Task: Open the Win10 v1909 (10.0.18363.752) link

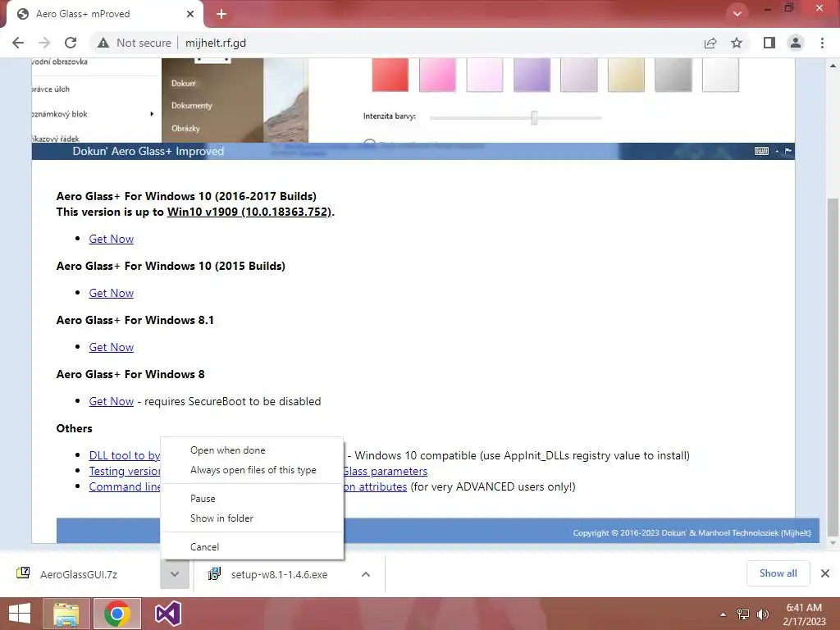Action: [249, 212]
